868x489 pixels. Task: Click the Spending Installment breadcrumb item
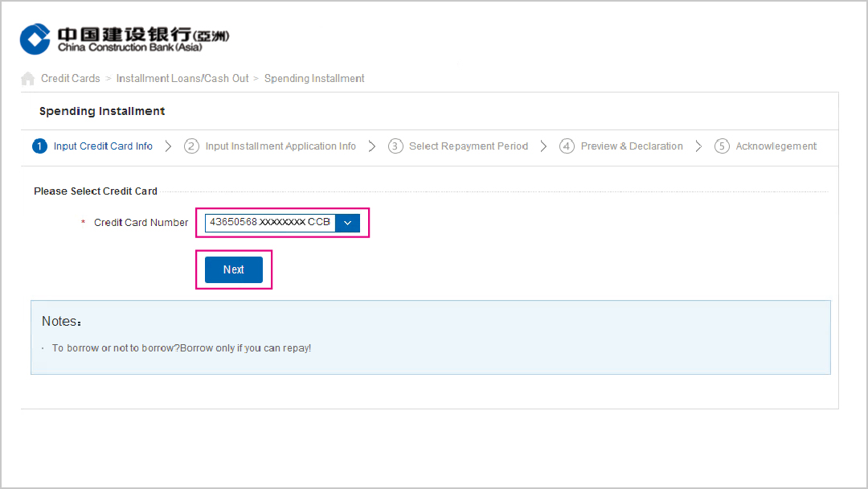tap(314, 79)
